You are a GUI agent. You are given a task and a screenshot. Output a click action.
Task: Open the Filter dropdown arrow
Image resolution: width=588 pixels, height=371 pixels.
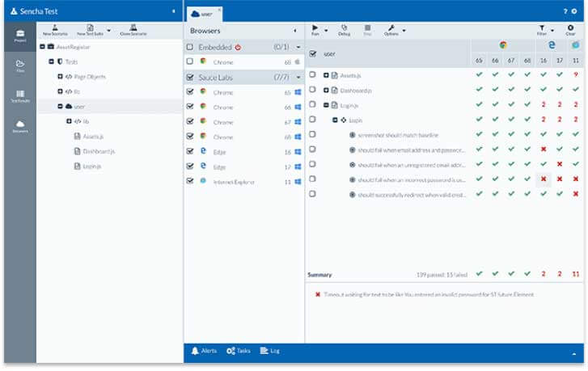pyautogui.click(x=552, y=31)
